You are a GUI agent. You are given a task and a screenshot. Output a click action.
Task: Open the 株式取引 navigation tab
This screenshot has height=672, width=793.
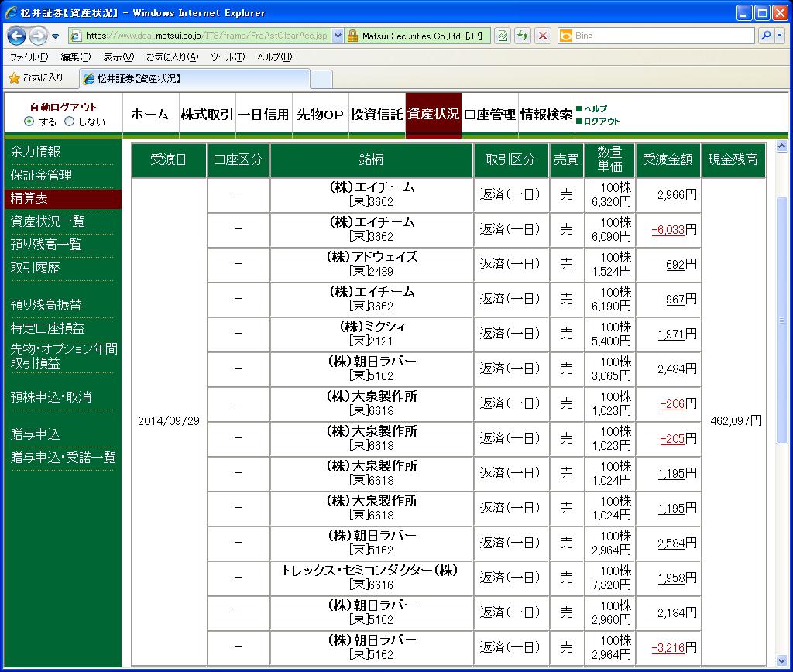click(207, 115)
